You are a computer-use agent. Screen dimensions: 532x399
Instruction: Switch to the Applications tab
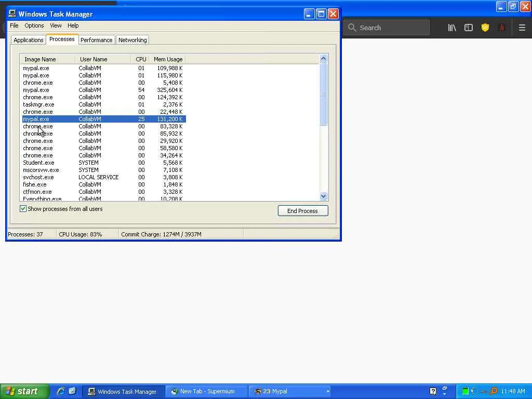coord(29,40)
